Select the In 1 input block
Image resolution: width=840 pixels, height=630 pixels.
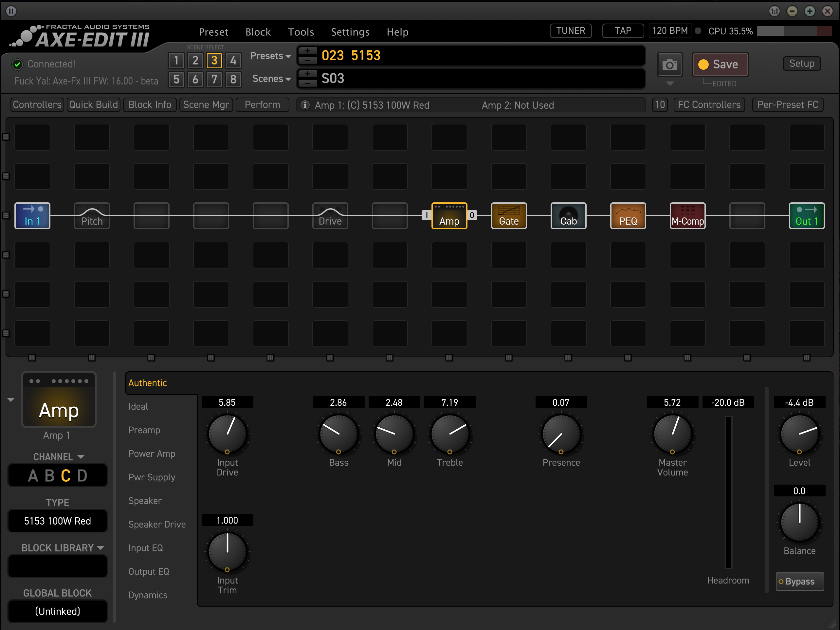coord(32,216)
